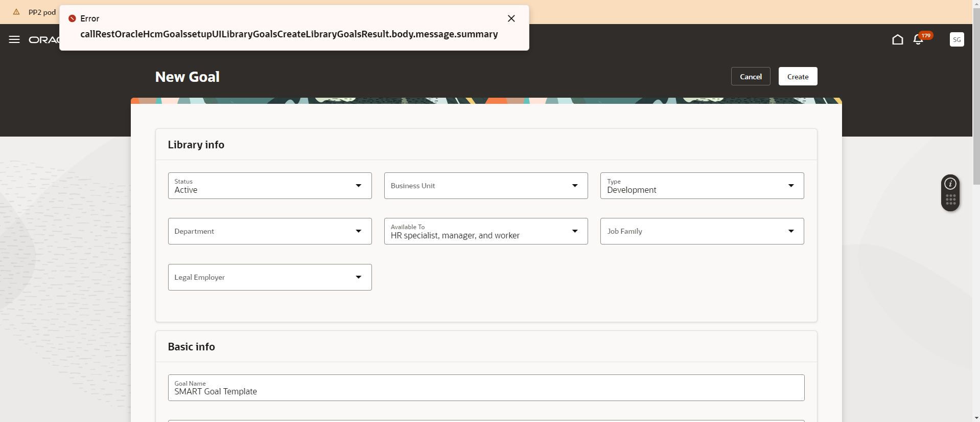Open the guided help info icon

(x=950, y=184)
